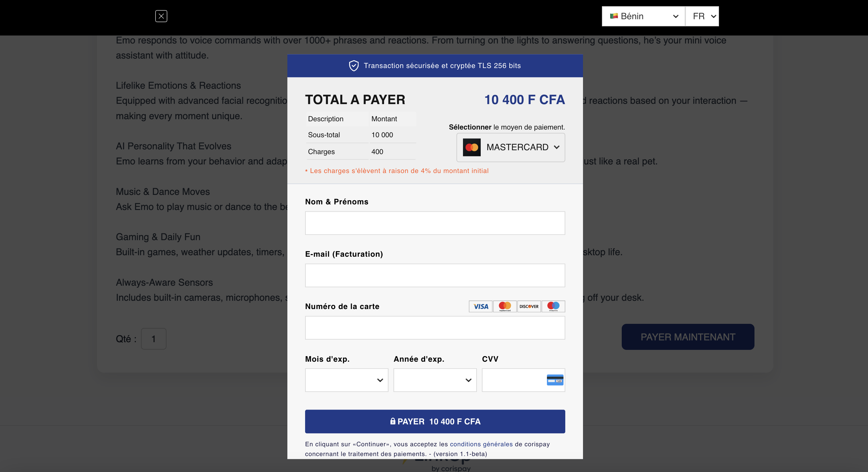The width and height of the screenshot is (868, 472).
Task: Click the Mastercard logo in payment method selector
Action: tap(472, 147)
